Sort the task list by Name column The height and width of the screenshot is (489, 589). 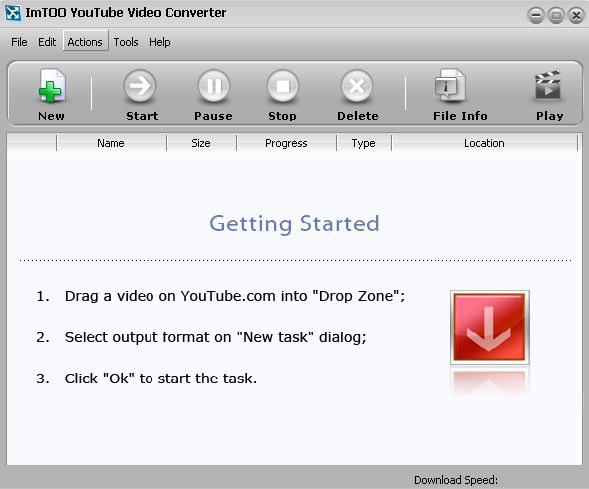point(111,143)
